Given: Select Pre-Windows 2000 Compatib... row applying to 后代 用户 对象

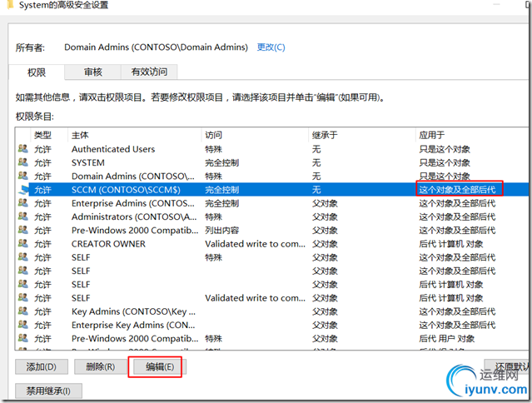Looking at the screenshot, I should pos(271,339).
